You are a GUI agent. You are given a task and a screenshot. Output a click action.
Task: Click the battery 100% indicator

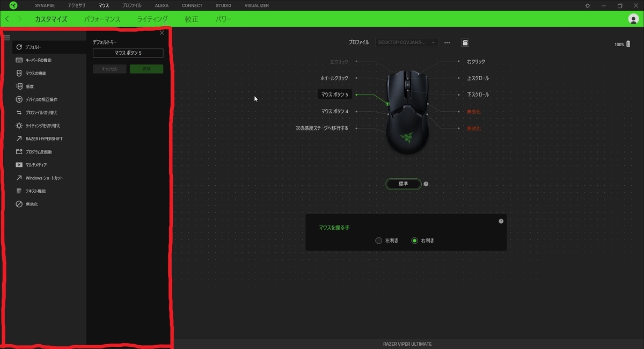623,44
